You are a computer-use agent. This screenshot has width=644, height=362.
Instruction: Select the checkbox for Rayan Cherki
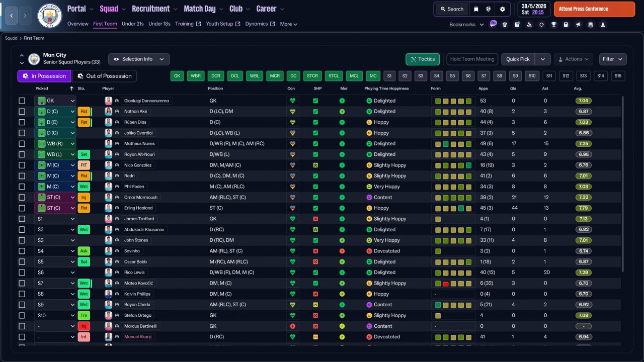[x=22, y=305]
